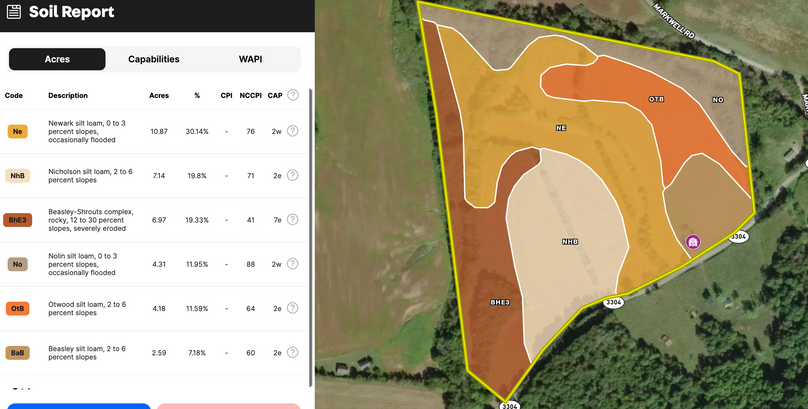Select the OTB soil zone on map
The image size is (808, 409).
(x=656, y=100)
